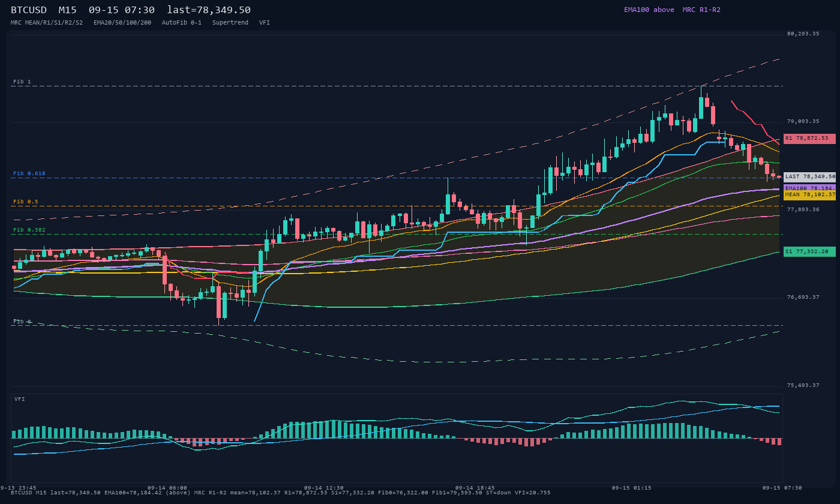Click the 80,293.35 price axis label
The image size is (840, 504).
click(x=803, y=34)
